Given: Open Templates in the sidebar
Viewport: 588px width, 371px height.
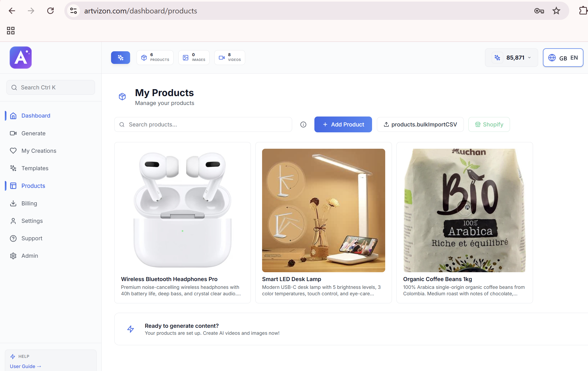Looking at the screenshot, I should (x=35, y=168).
